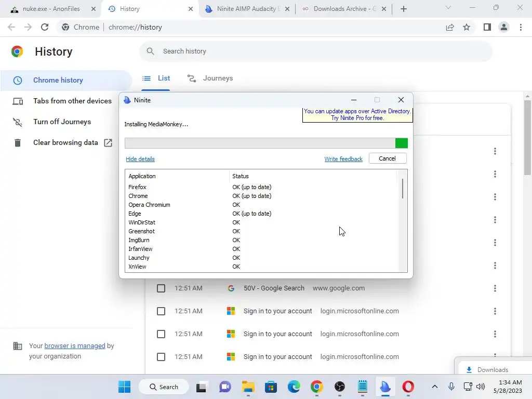This screenshot has width=532, height=399.
Task: Close the nuke.exe - AnonFiles tab
Action: [x=94, y=9]
